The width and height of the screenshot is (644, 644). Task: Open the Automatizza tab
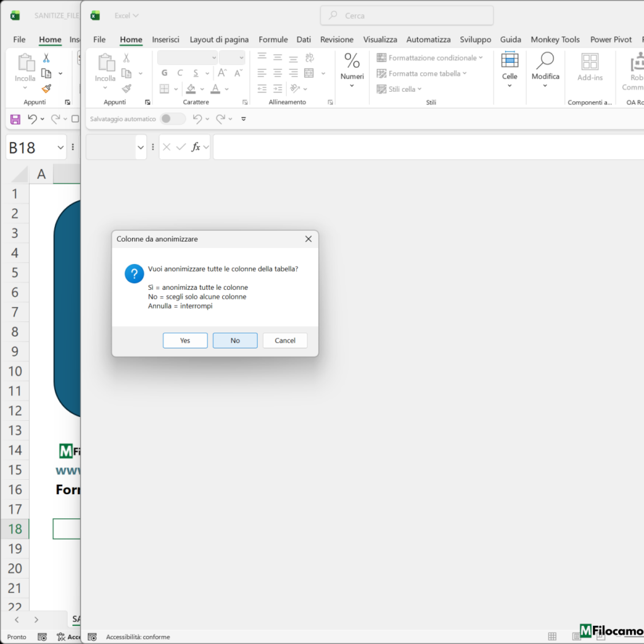pyautogui.click(x=428, y=40)
